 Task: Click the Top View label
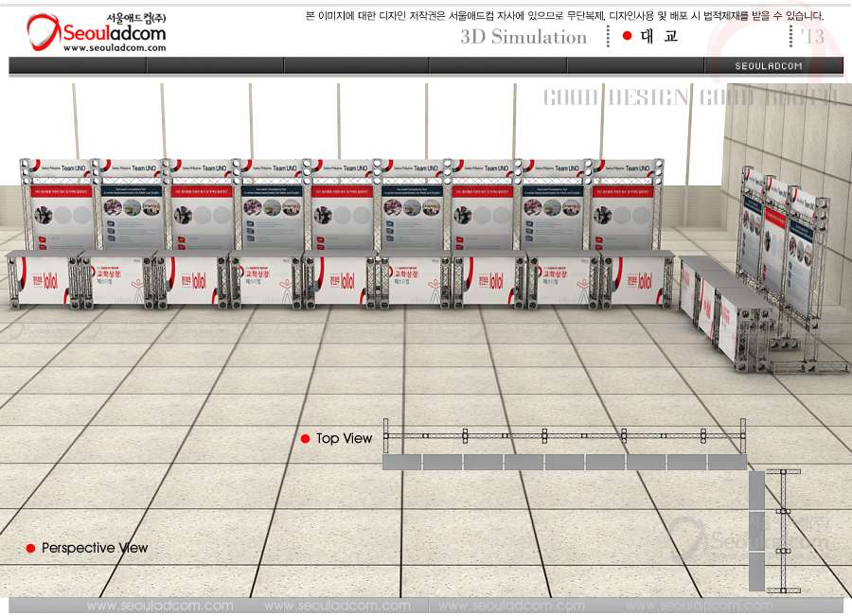(x=345, y=439)
